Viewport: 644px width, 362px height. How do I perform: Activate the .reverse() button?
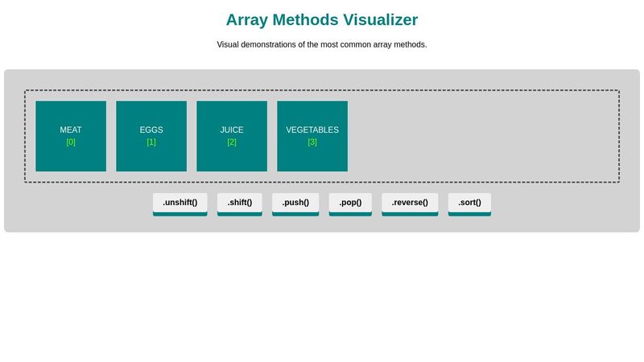point(410,204)
